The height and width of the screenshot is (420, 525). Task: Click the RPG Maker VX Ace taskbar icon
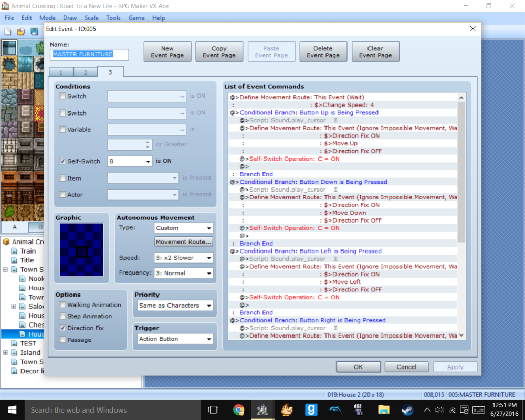click(262, 409)
